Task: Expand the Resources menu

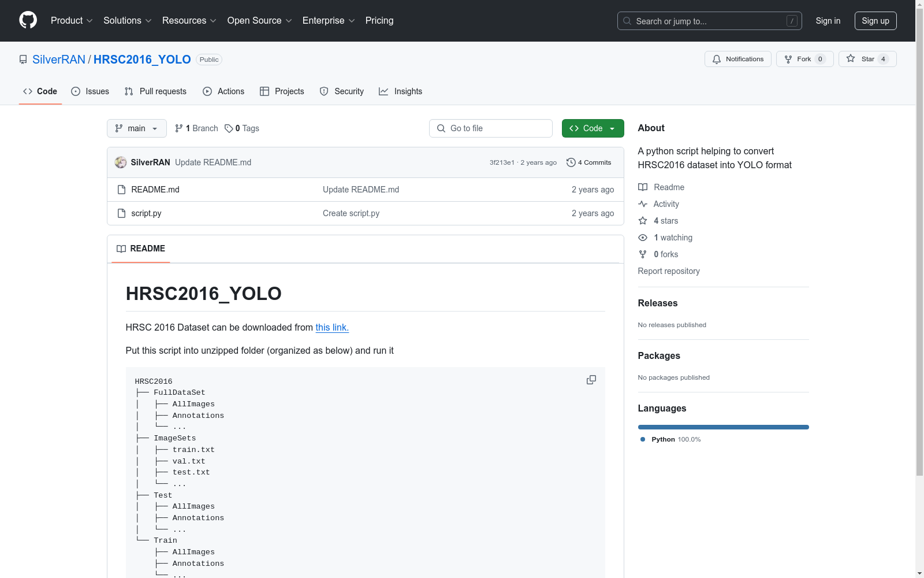Action: (189, 21)
